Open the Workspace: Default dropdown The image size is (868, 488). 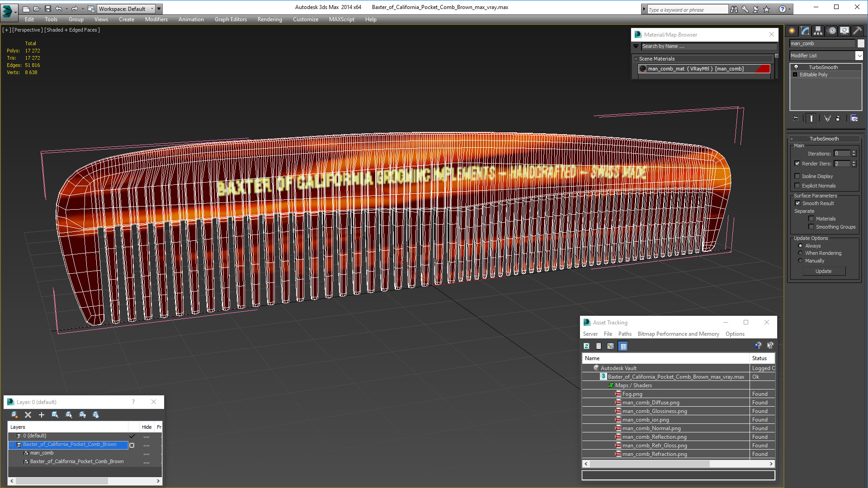(126, 9)
